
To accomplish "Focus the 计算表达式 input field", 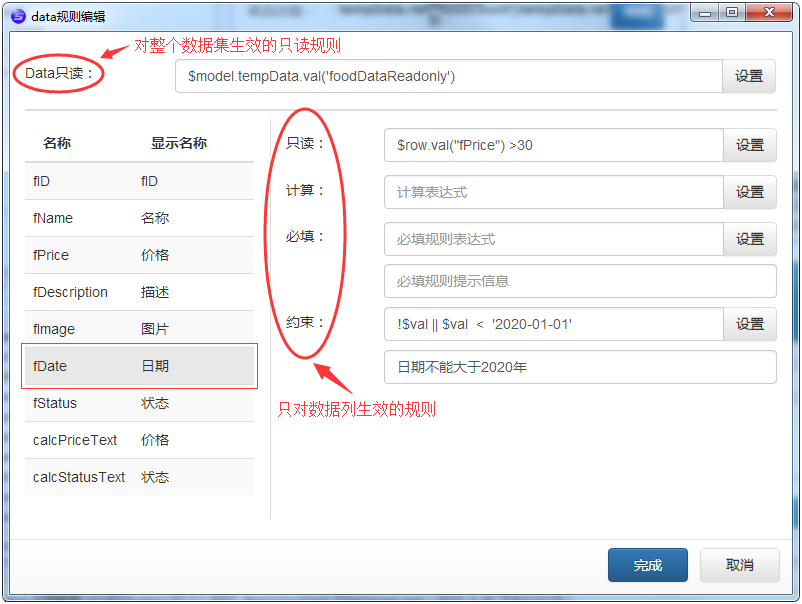I will pyautogui.click(x=554, y=192).
